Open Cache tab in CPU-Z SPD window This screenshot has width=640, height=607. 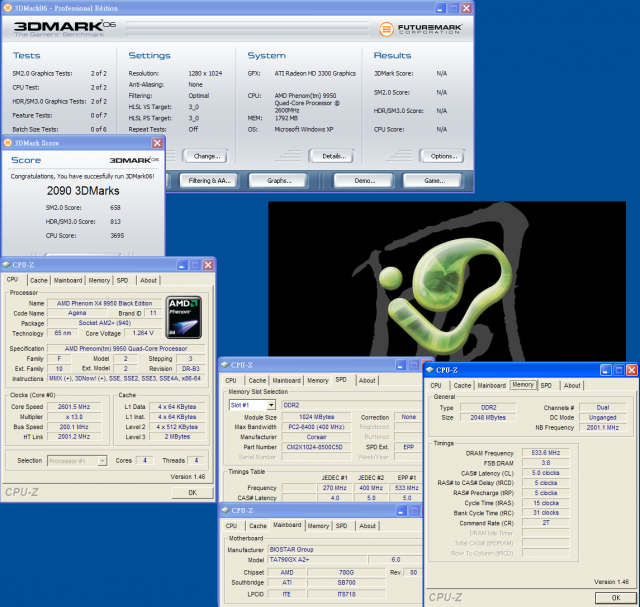257,380
